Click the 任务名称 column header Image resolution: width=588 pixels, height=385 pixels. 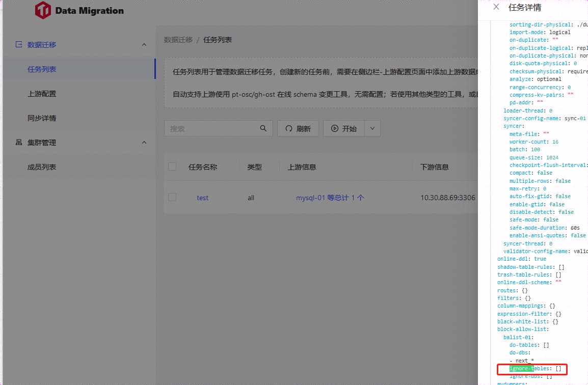(203, 167)
